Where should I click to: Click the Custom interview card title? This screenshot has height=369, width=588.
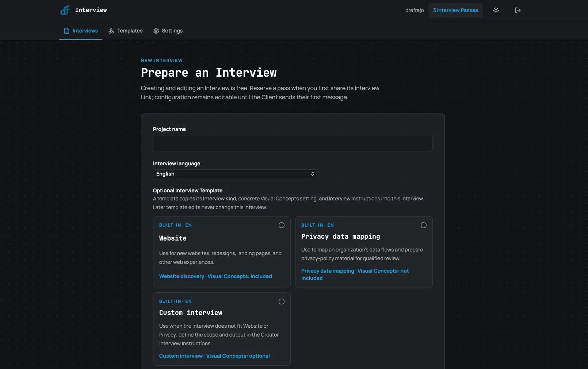tap(191, 313)
